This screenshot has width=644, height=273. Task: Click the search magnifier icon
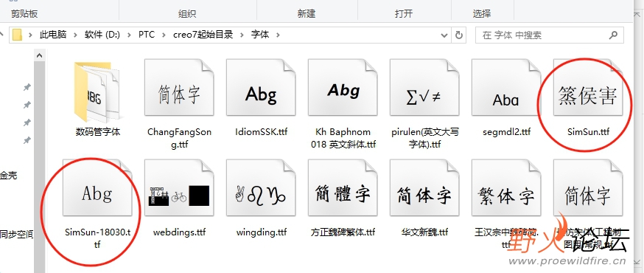[x=613, y=35]
